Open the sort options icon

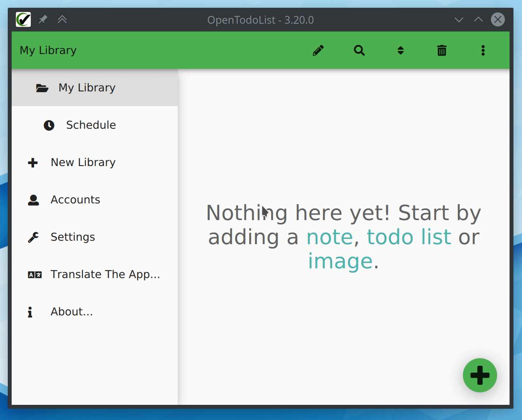click(401, 51)
